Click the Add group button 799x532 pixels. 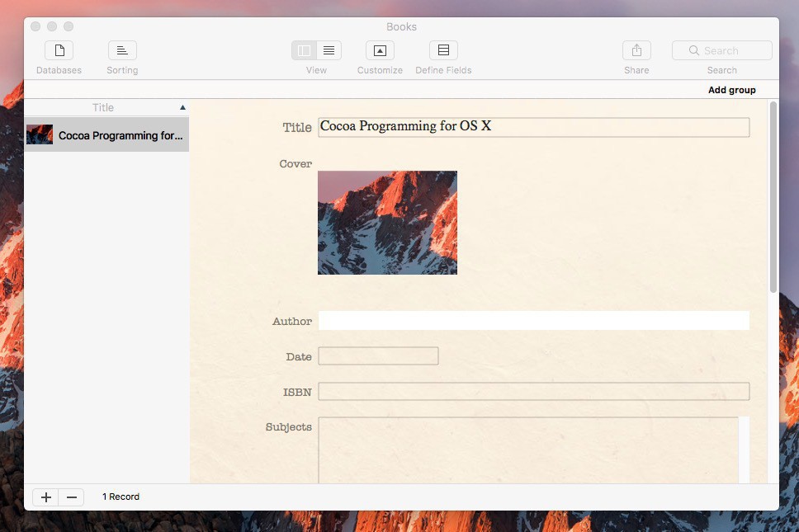tap(732, 90)
